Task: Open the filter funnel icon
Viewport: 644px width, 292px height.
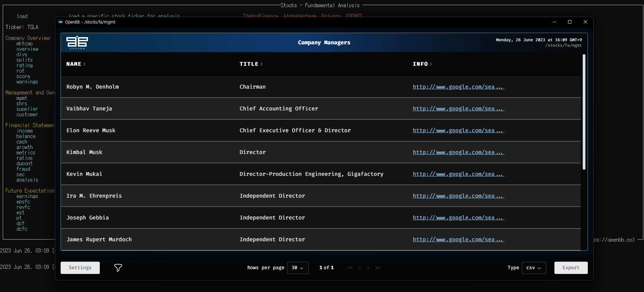Action: [x=118, y=268]
